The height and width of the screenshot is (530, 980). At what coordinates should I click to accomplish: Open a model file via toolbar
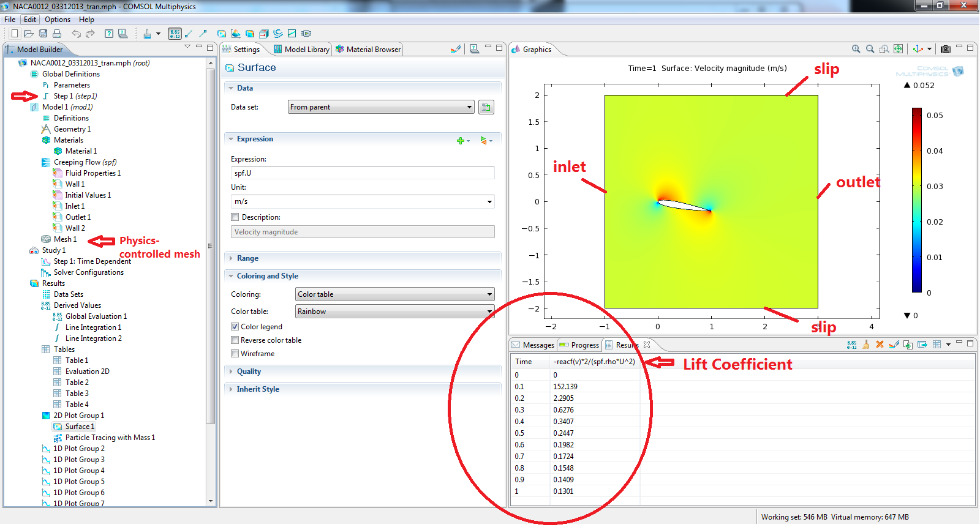click(x=28, y=34)
